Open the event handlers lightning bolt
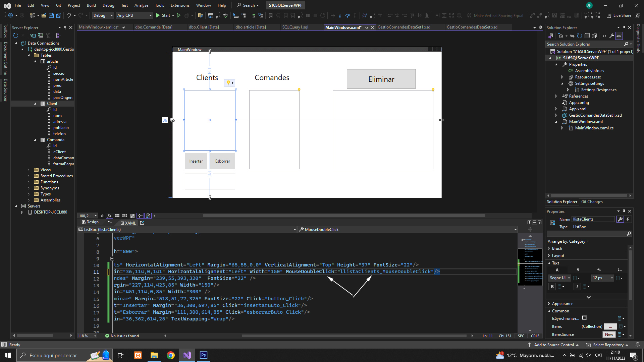The width and height of the screenshot is (644, 362). (628, 219)
